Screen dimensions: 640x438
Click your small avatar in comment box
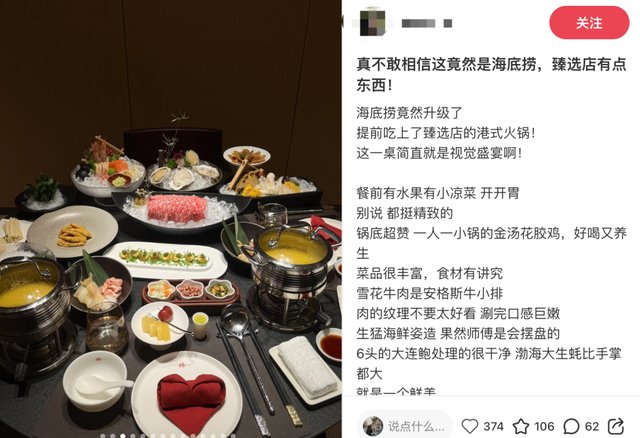pyautogui.click(x=373, y=427)
